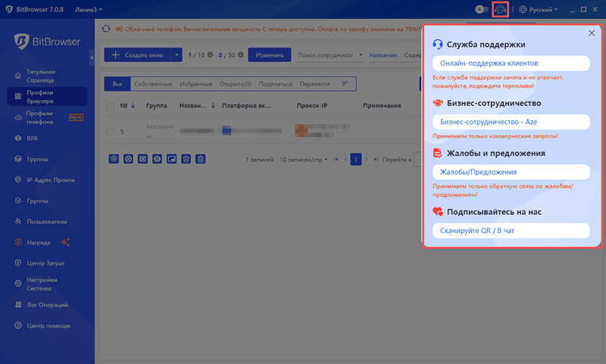Open the dropdown arrow beside Создать окно
The width and height of the screenshot is (606, 364).
tap(176, 55)
